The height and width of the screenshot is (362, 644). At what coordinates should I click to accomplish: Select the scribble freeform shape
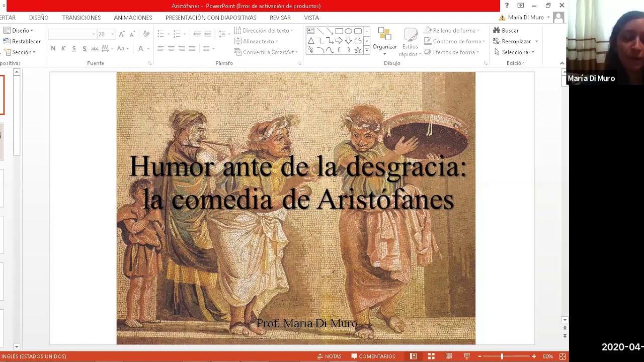click(310, 50)
